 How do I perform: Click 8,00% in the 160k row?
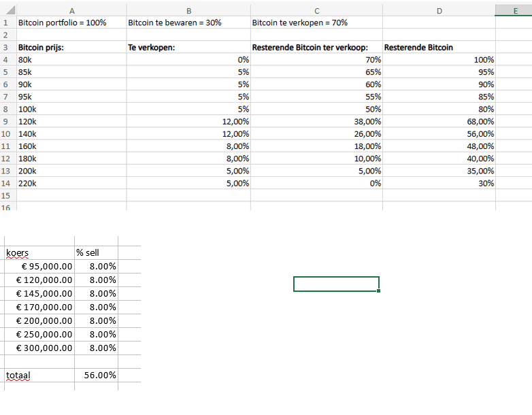click(188, 146)
